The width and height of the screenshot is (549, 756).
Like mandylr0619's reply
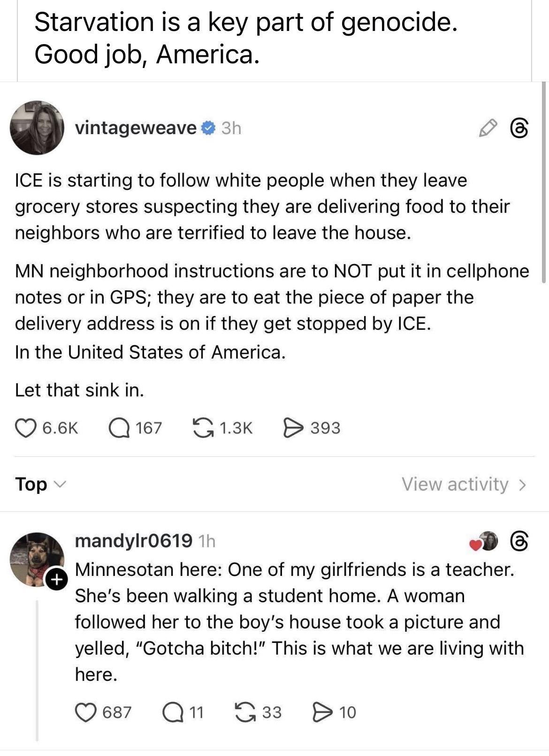[85, 712]
